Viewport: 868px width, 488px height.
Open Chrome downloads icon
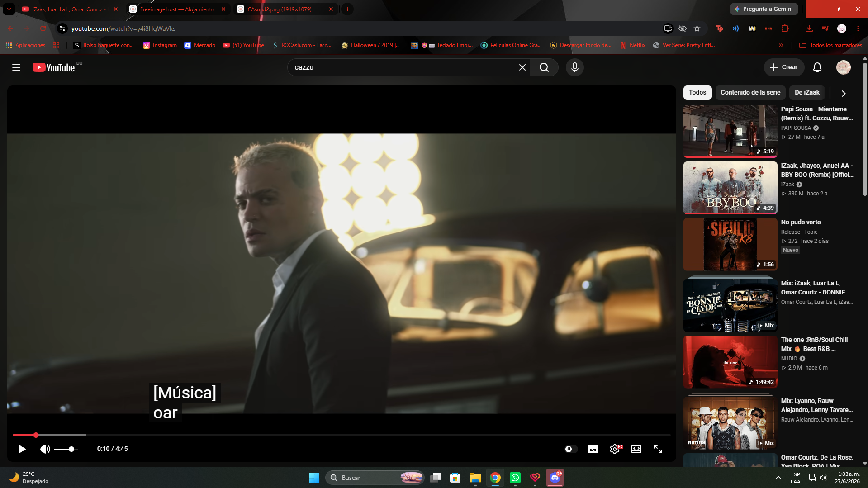coord(809,28)
